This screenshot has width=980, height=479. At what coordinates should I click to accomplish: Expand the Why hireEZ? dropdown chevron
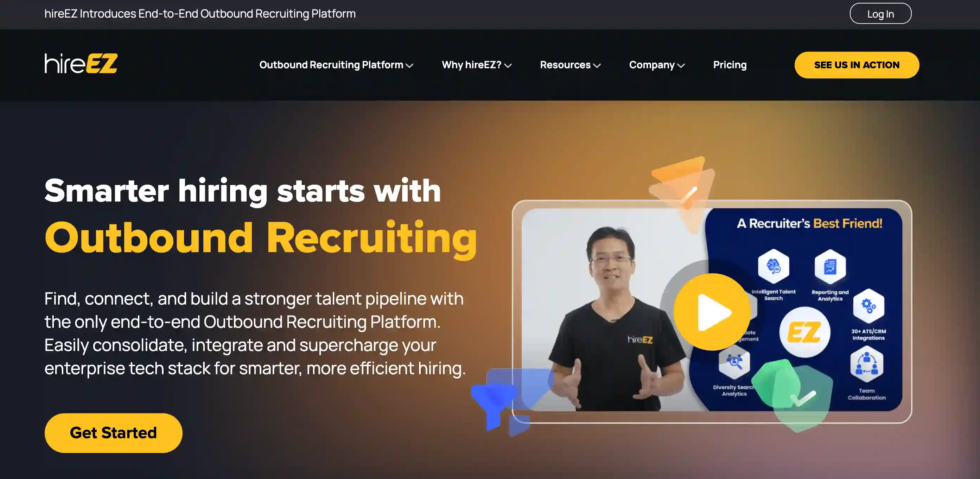click(508, 65)
